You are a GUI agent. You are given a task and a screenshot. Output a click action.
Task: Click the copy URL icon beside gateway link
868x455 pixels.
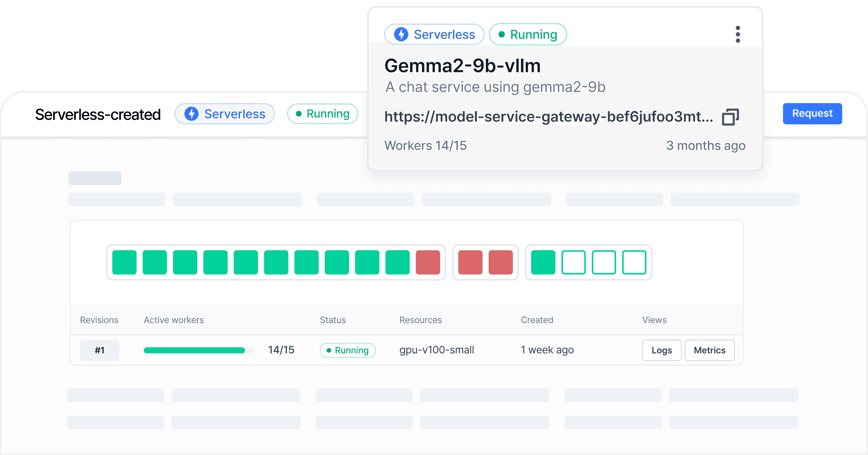(730, 117)
